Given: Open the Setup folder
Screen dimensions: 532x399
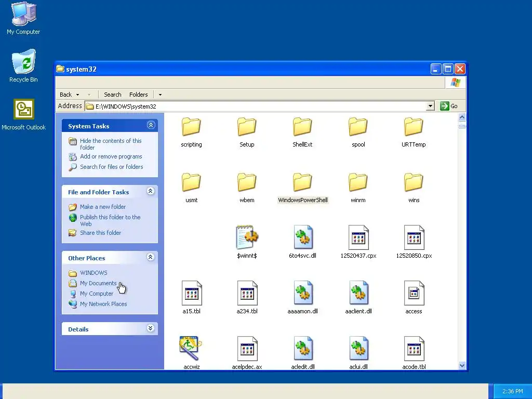Looking at the screenshot, I should point(247,132).
